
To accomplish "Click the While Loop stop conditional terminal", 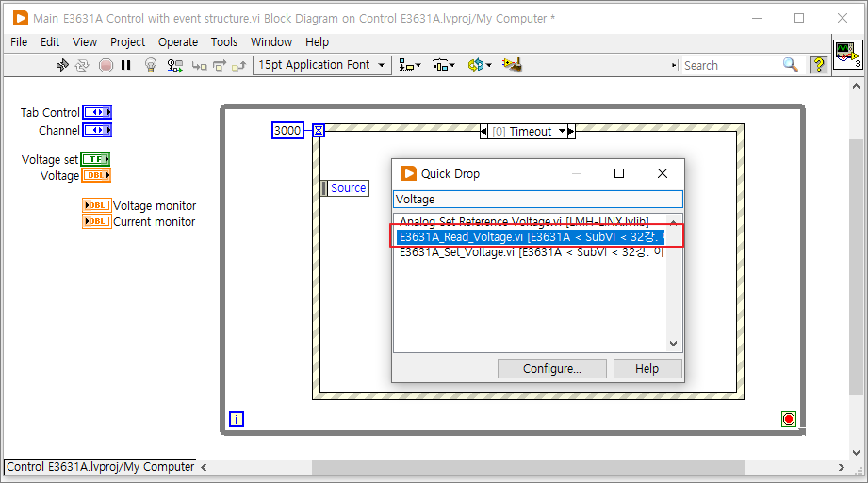I will pyautogui.click(x=789, y=419).
